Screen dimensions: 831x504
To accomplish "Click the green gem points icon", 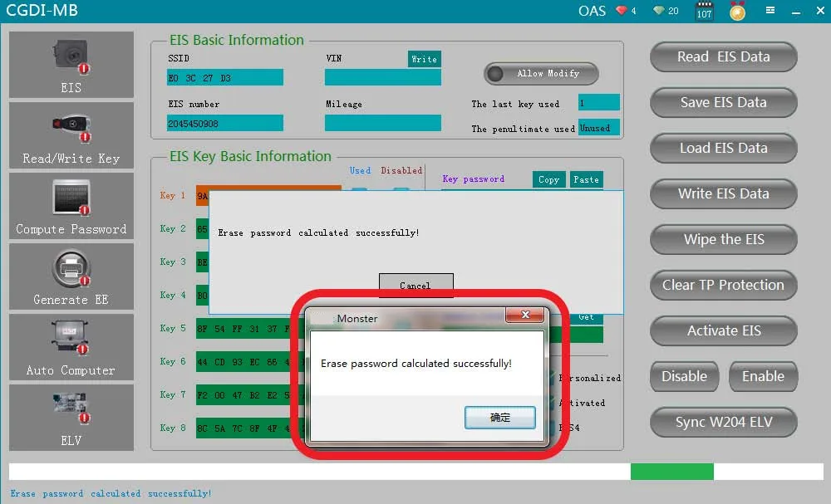I will pos(659,11).
